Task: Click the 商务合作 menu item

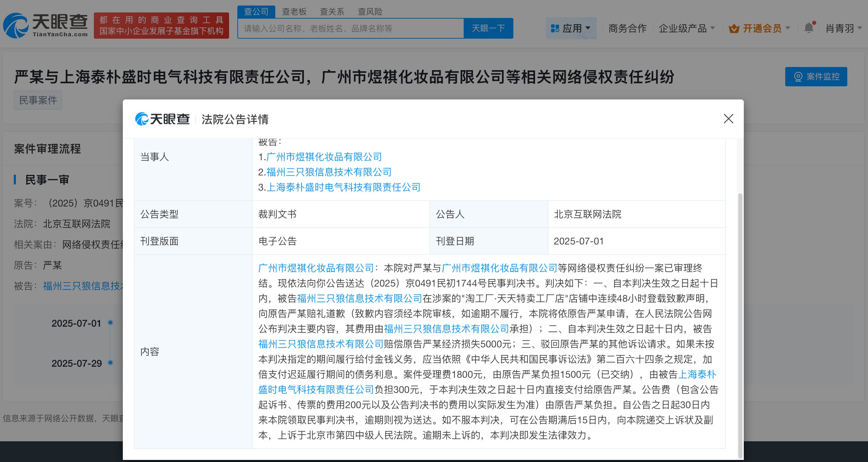Action: tap(627, 28)
